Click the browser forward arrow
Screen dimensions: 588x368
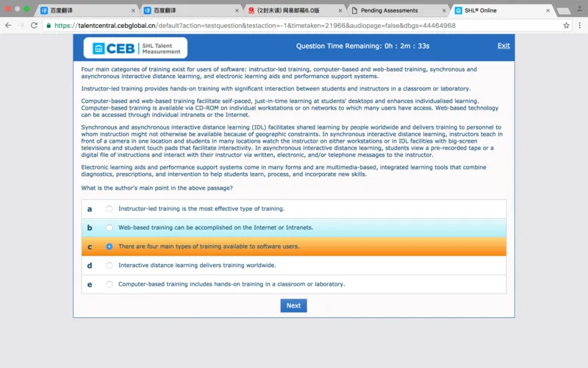click(21, 25)
